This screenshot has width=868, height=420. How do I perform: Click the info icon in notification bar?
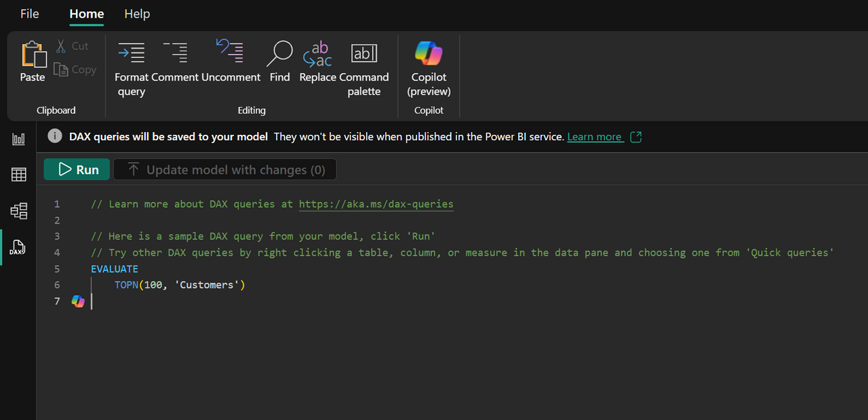55,136
